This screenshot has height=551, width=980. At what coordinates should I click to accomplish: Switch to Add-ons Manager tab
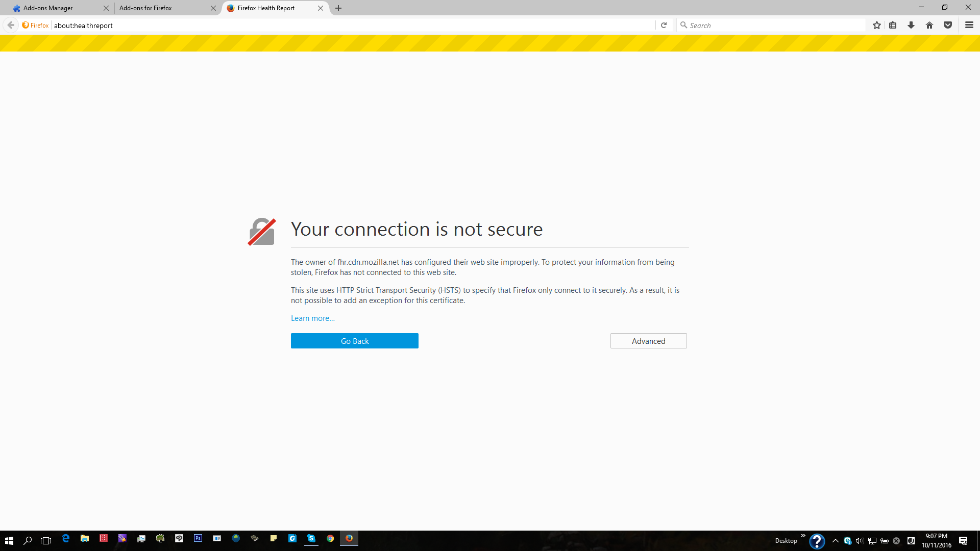(x=48, y=8)
